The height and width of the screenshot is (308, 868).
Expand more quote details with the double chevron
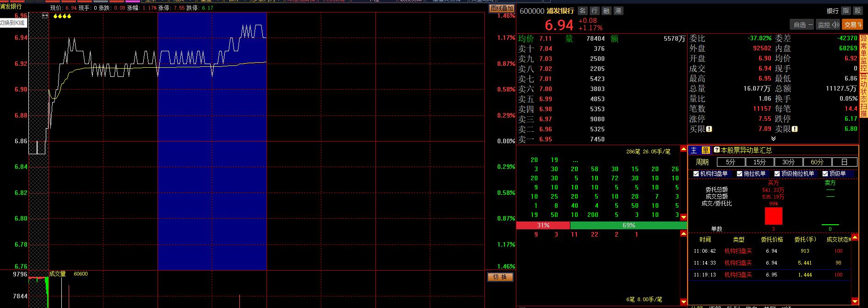tap(773, 139)
